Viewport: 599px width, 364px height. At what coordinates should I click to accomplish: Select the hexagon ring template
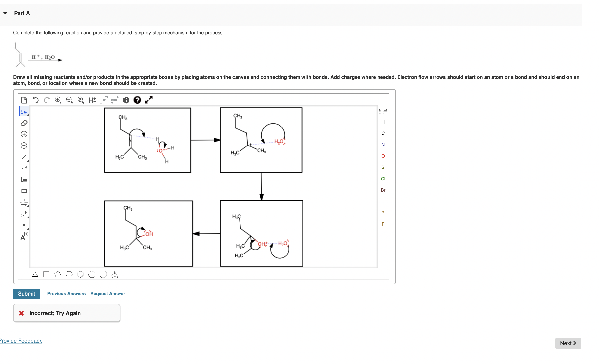(69, 274)
